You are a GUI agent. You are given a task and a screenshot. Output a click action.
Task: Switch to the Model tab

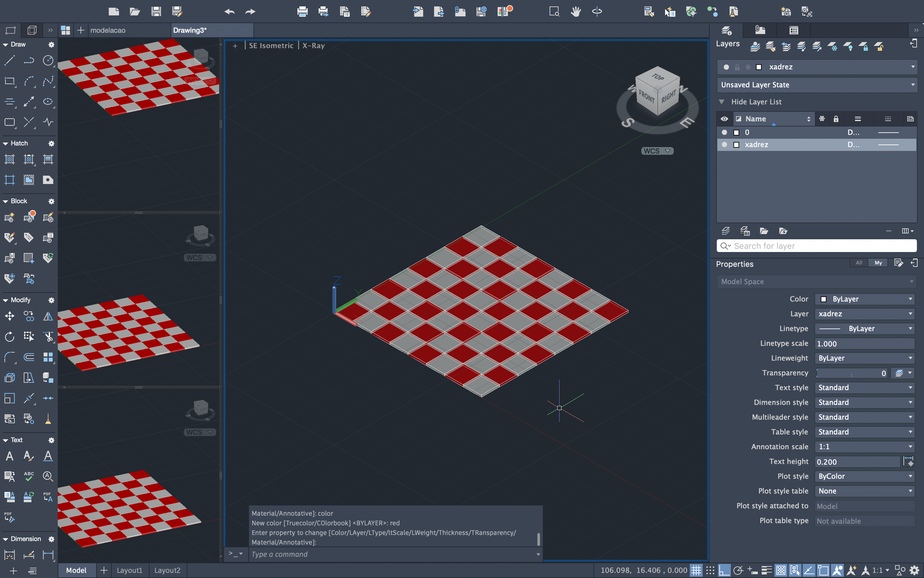tap(76, 570)
